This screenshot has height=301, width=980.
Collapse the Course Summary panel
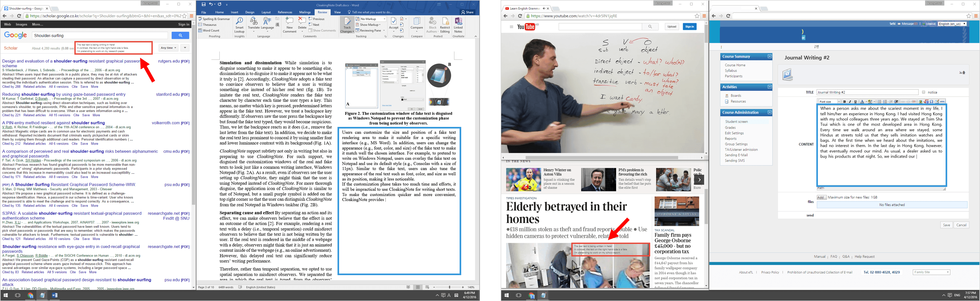click(x=769, y=56)
